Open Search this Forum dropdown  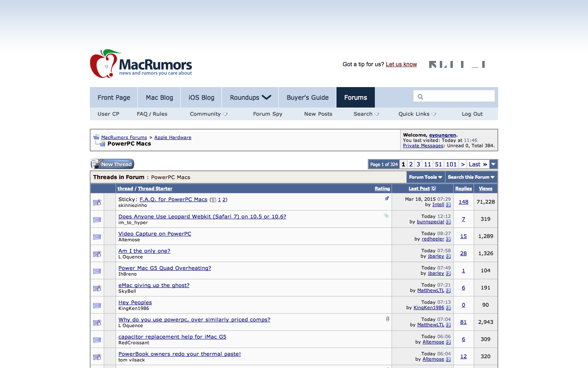[x=471, y=177]
